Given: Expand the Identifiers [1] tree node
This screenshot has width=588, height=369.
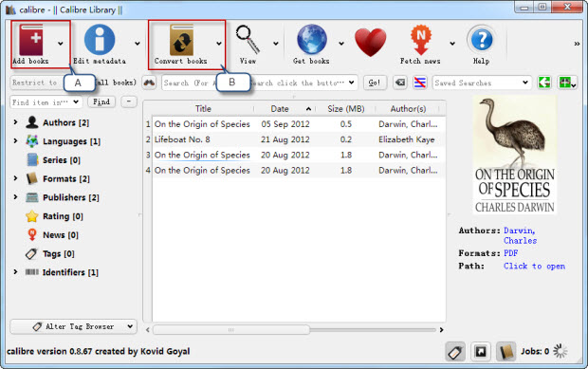Looking at the screenshot, I should 15,272.
